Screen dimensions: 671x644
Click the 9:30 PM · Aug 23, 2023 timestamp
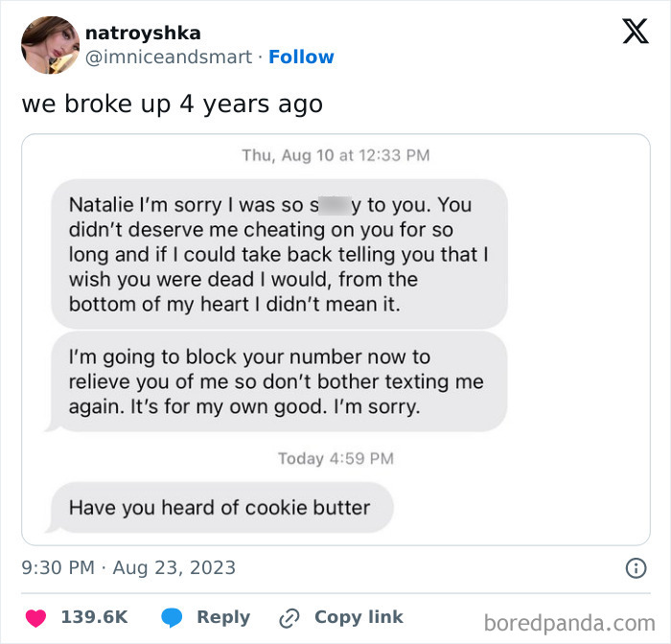[x=128, y=568]
